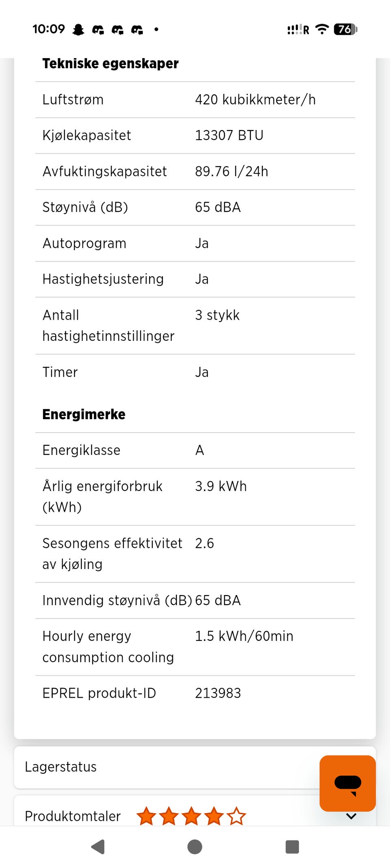390x868 pixels.
Task: Tap the clock showing 10:09
Action: point(49,29)
